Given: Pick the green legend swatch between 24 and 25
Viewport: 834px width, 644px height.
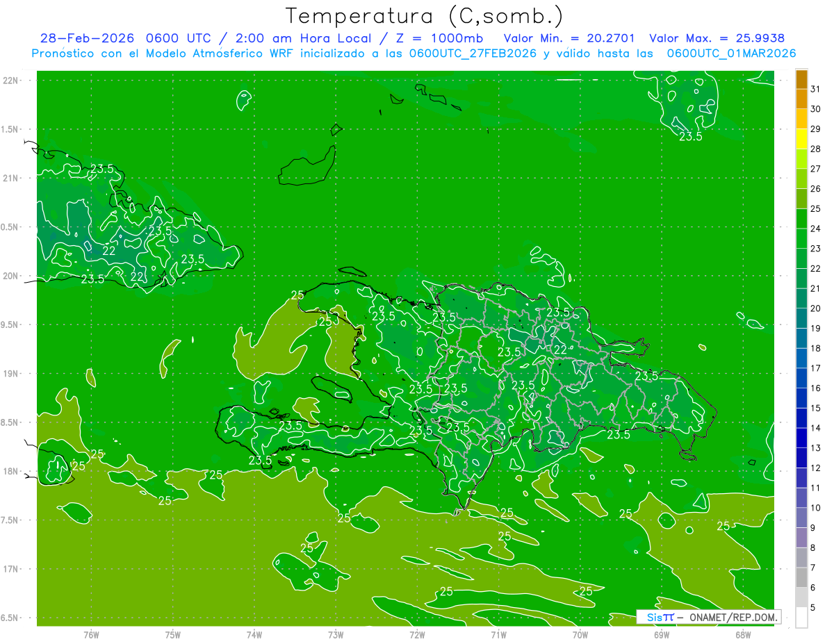Looking at the screenshot, I should (801, 219).
